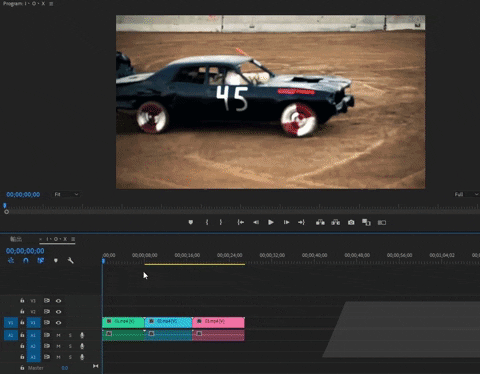Screen dimensions: 480x374
Task: Open the Full playback resolution dropdown
Action: [466, 194]
